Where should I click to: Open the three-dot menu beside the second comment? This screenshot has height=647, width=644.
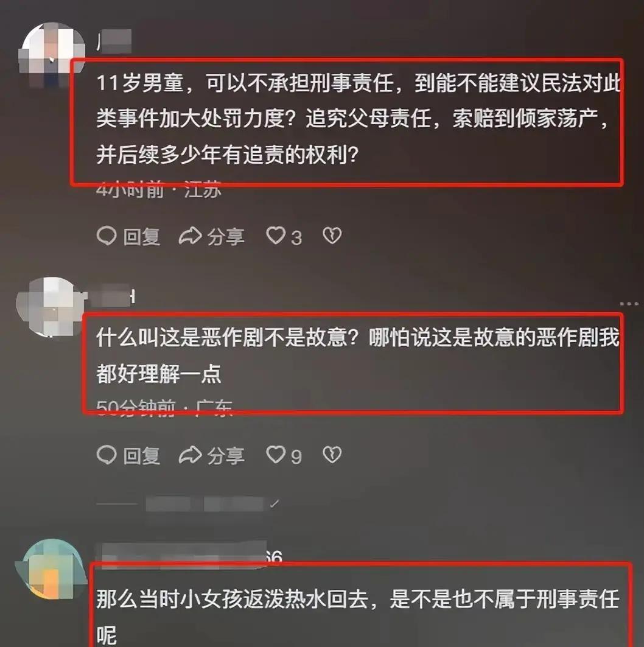pos(629,304)
